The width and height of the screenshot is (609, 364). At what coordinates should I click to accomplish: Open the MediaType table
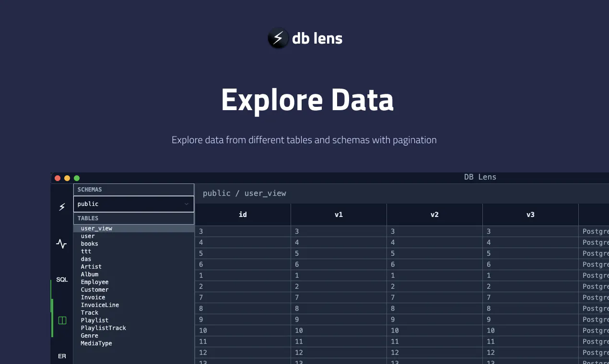point(96,343)
